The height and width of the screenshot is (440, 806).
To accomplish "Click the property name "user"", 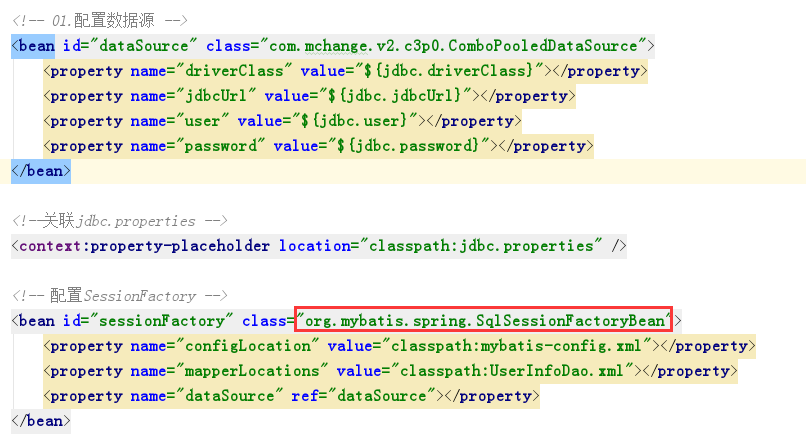I will (202, 121).
